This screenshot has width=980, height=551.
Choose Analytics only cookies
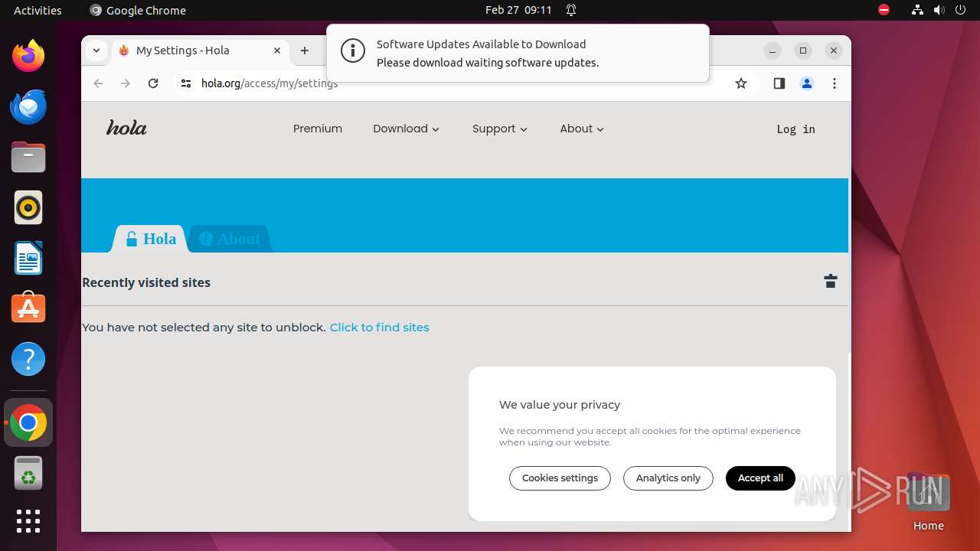click(668, 478)
